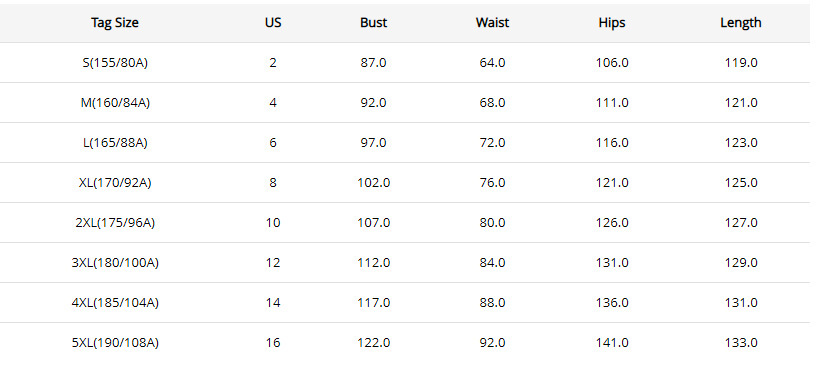Click waist value 84.0 in 3XL row
This screenshot has height=367, width=834.
pyautogui.click(x=492, y=262)
